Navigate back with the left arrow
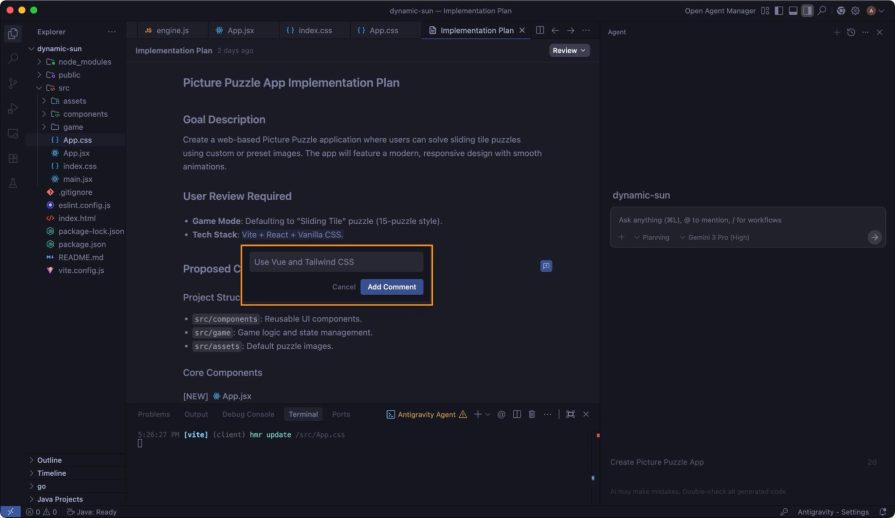 pos(555,30)
